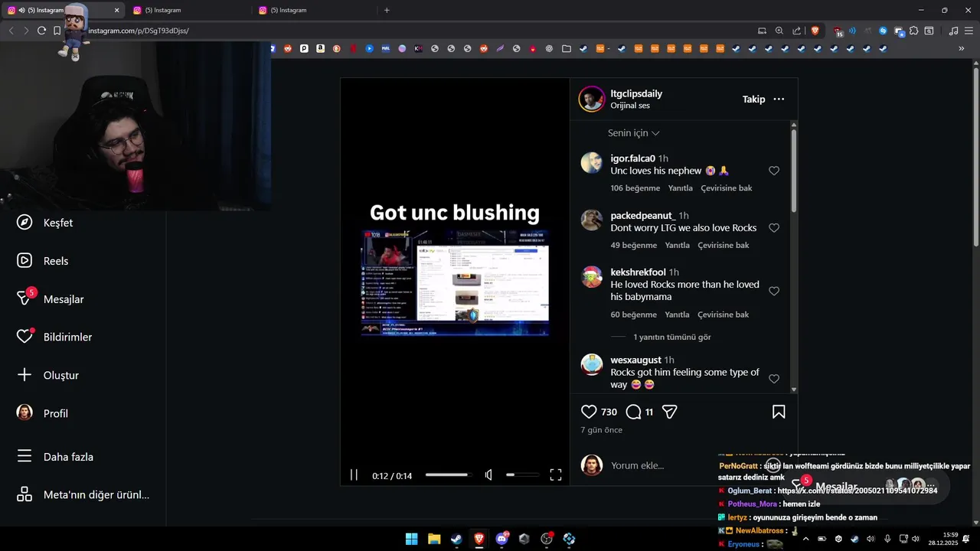This screenshot has width=980, height=551.
Task: Open zoom control in address bar
Action: (x=779, y=31)
